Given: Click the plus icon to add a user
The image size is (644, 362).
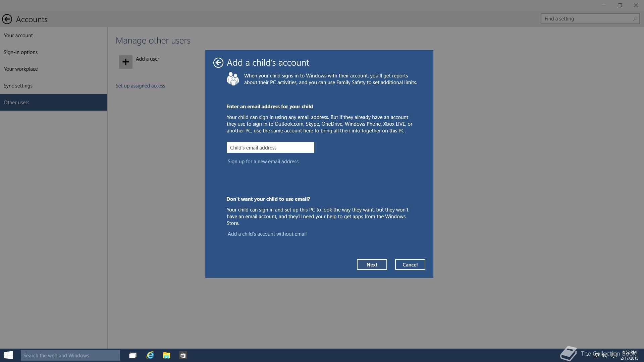Looking at the screenshot, I should coord(125,62).
